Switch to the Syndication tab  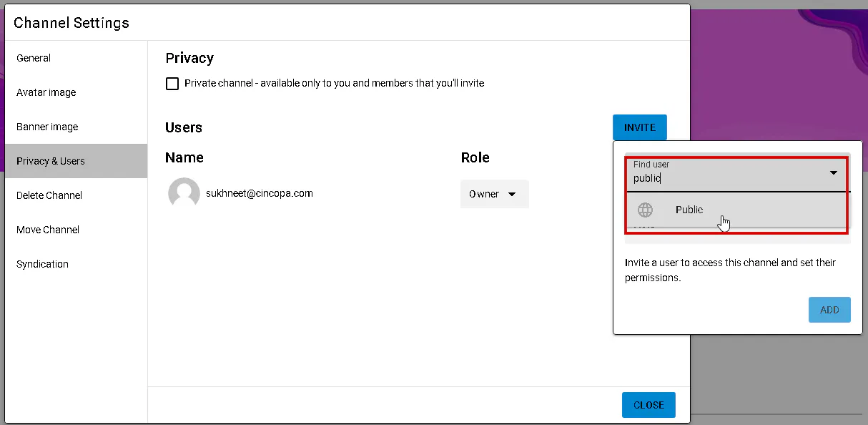(76, 264)
